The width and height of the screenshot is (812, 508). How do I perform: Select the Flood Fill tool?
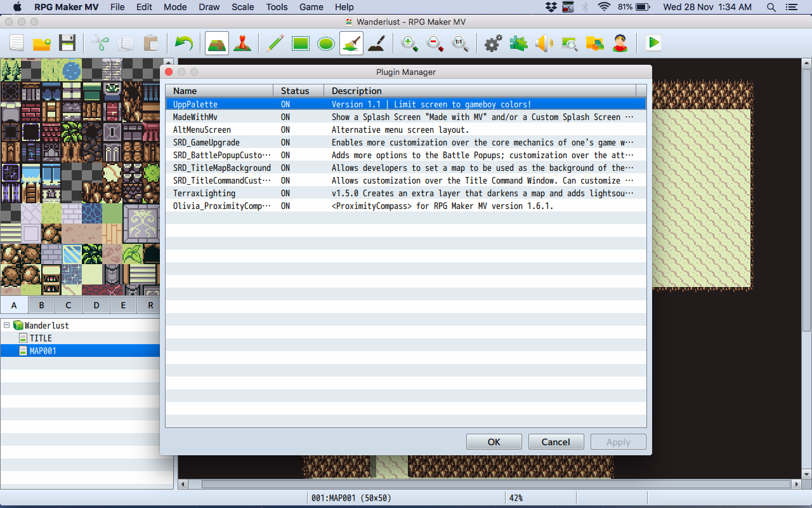pyautogui.click(x=351, y=43)
